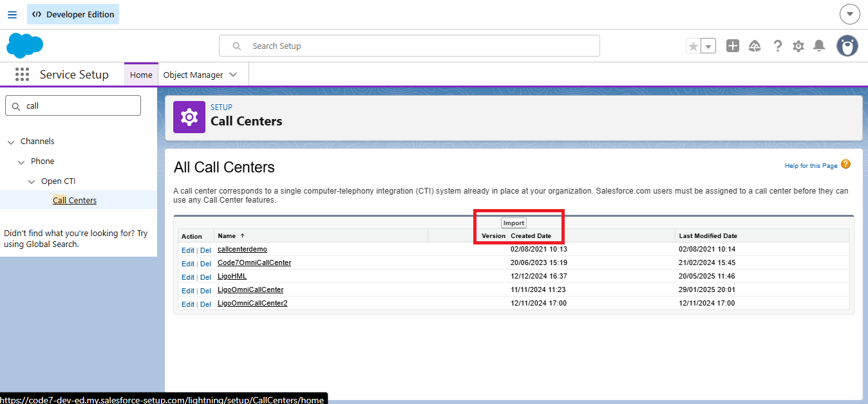Viewport: 868px width, 404px height.
Task: Collapse the Channels tree node
Action: (11, 142)
